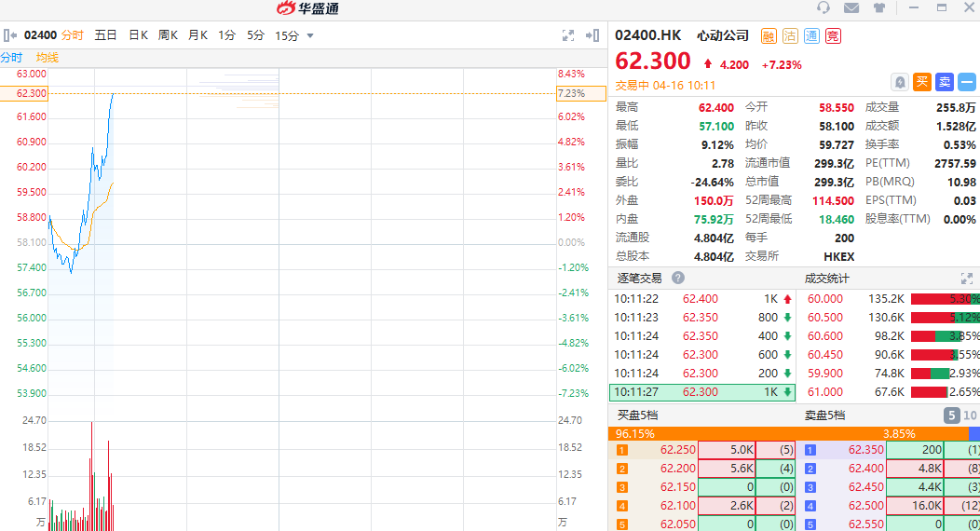Screen dimensions: 980x531
Task: Click the 7.23% highlighted percent label
Action: 581,94
